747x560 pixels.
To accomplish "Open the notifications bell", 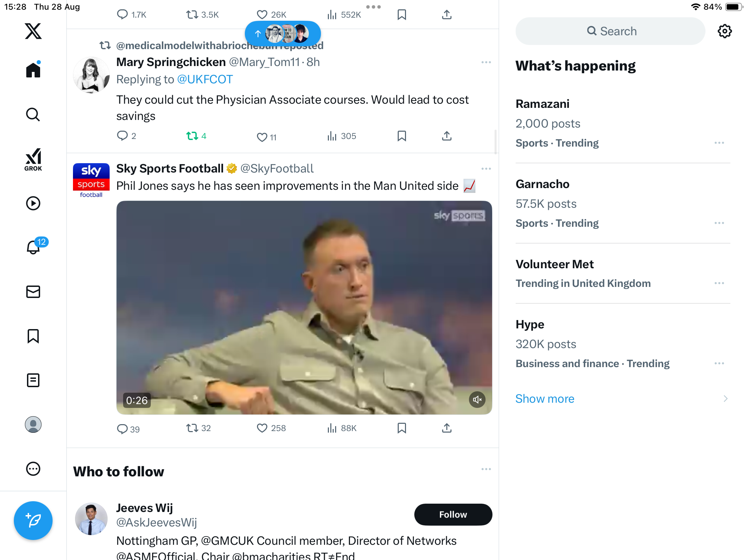I will [33, 247].
